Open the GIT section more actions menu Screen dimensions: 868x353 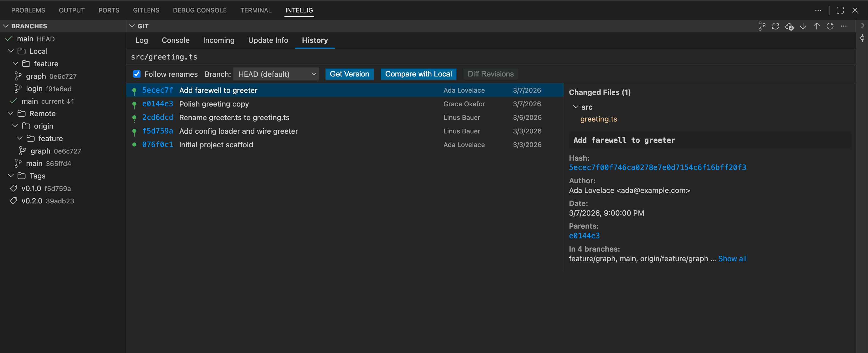tap(843, 26)
